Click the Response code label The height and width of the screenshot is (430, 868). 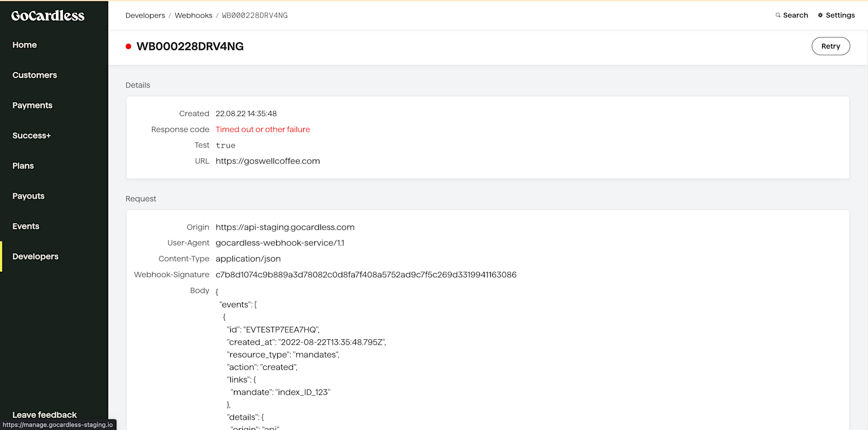pyautogui.click(x=180, y=129)
